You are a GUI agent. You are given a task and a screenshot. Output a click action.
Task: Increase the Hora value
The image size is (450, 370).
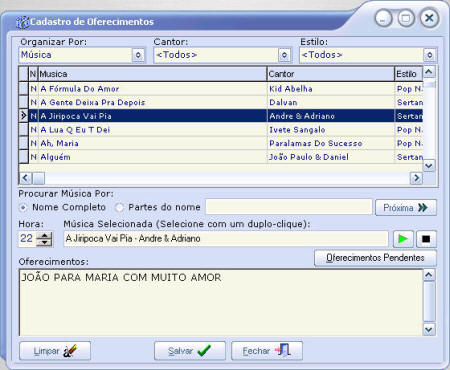point(44,235)
